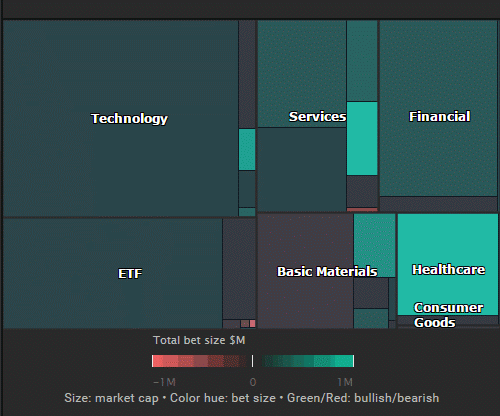500x416 pixels.
Task: Select the gray tile at top right of Technology
Action: coord(247,74)
